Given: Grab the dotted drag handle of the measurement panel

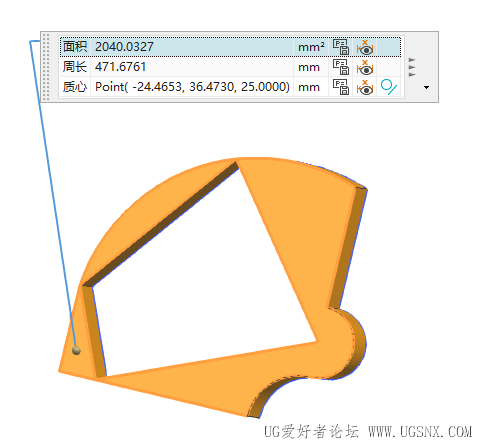Looking at the screenshot, I should coord(46,67).
